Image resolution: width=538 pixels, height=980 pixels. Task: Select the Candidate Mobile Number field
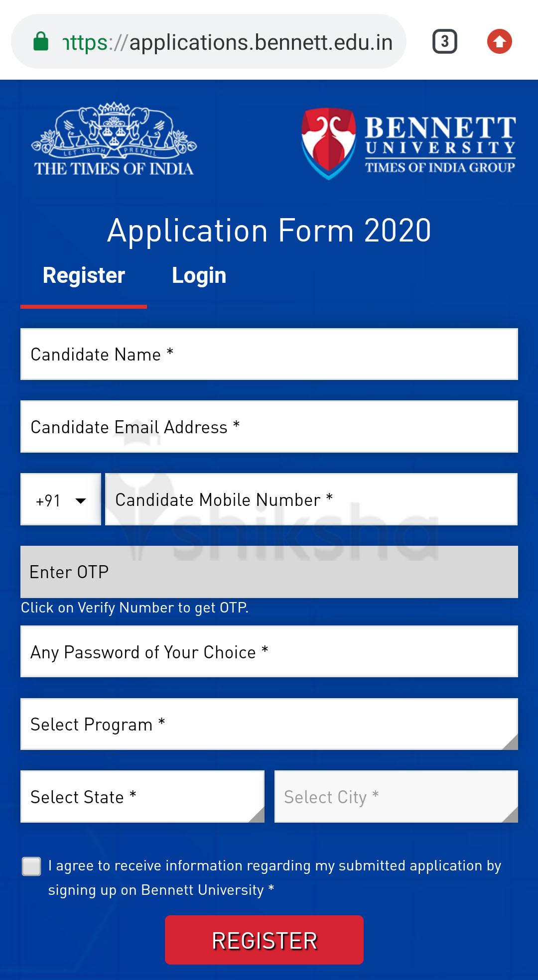tap(311, 500)
